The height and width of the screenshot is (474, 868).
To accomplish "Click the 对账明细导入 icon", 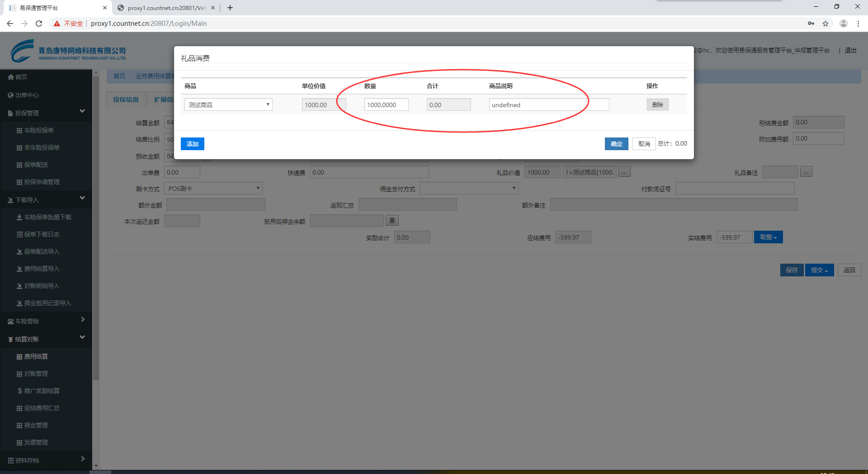I will (19, 286).
